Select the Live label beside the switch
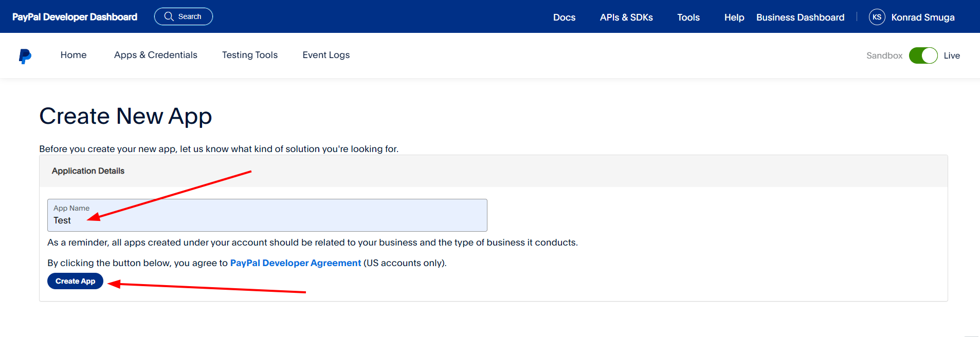This screenshot has height=337, width=980. pos(951,55)
